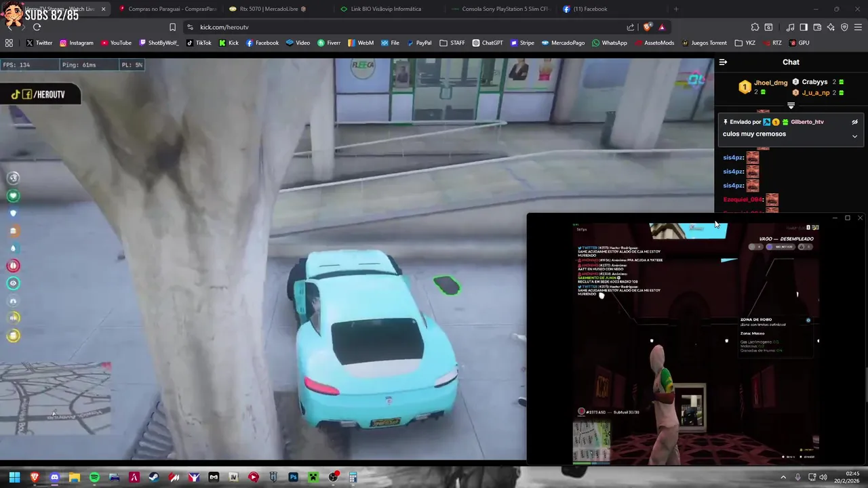Image resolution: width=868 pixels, height=488 pixels.
Task: Open the Brave Shields lion icon
Action: 648,27
